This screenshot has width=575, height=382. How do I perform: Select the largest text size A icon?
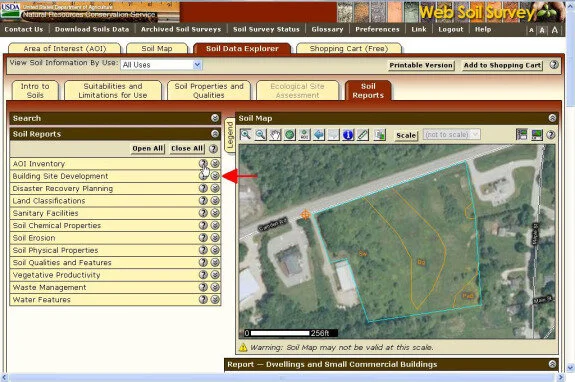555,30
